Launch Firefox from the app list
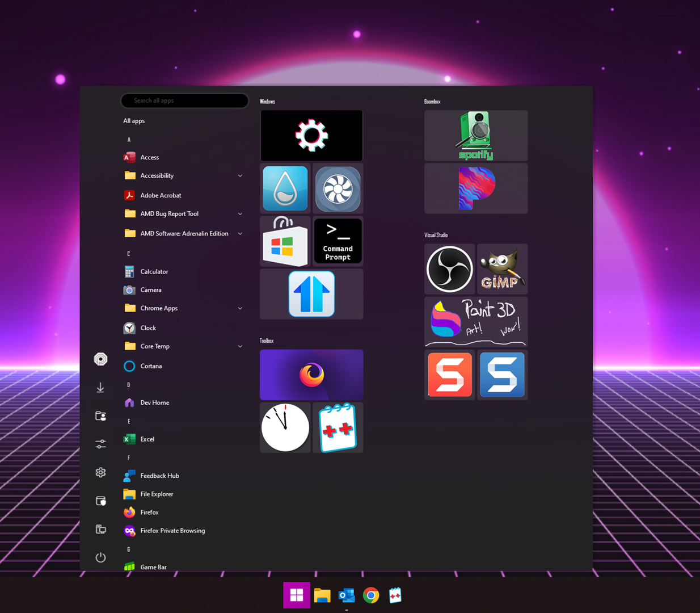Image resolution: width=700 pixels, height=613 pixels. 184,513
